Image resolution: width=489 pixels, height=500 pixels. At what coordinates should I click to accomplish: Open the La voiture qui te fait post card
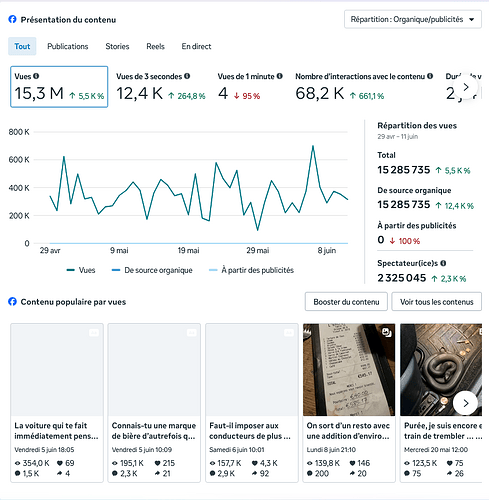click(57, 403)
